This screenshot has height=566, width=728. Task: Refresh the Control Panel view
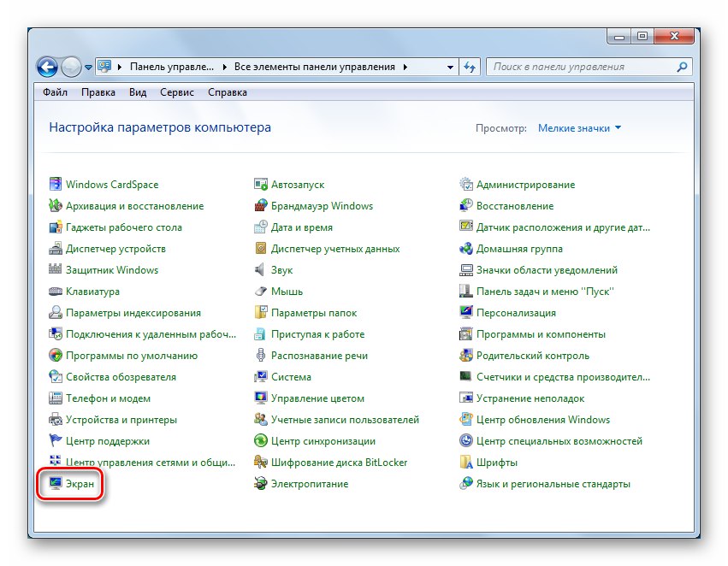click(x=470, y=68)
